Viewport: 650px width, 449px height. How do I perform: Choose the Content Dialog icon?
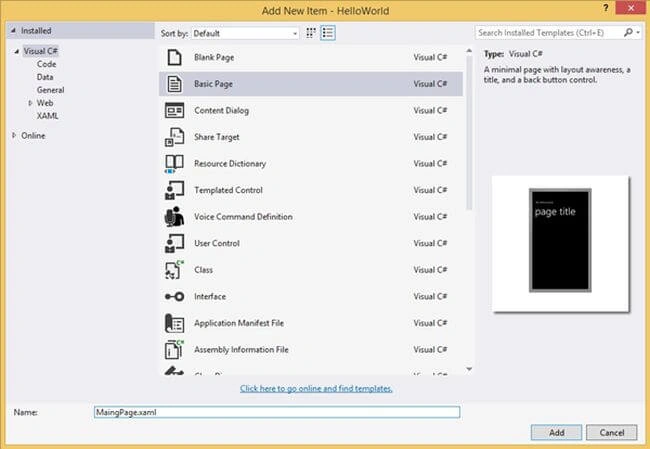pos(174,110)
